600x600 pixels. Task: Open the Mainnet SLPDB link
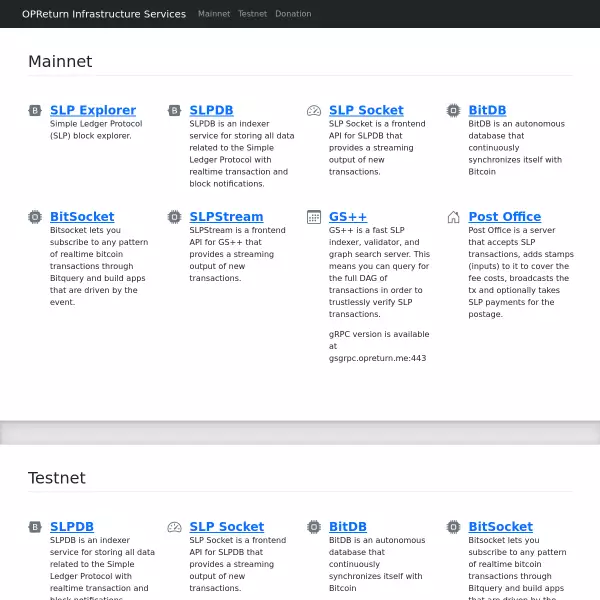(x=211, y=110)
